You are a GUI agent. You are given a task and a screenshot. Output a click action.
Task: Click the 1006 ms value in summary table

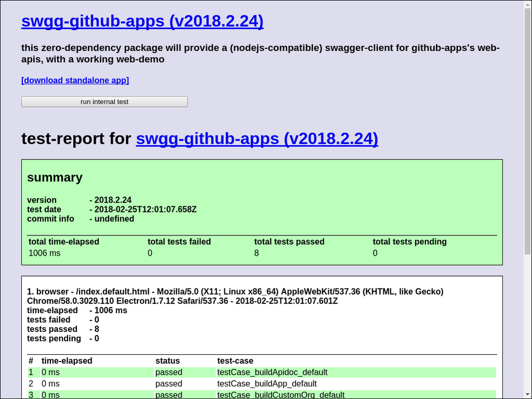click(x=45, y=253)
